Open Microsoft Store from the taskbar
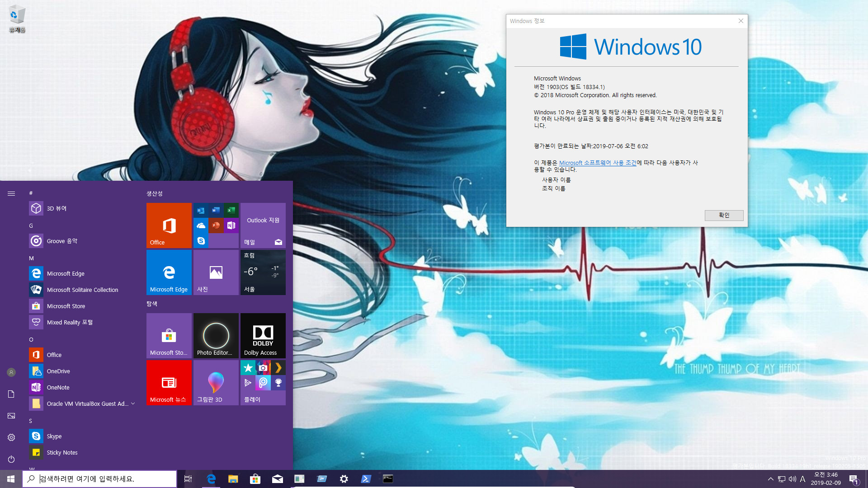 pos(255,479)
